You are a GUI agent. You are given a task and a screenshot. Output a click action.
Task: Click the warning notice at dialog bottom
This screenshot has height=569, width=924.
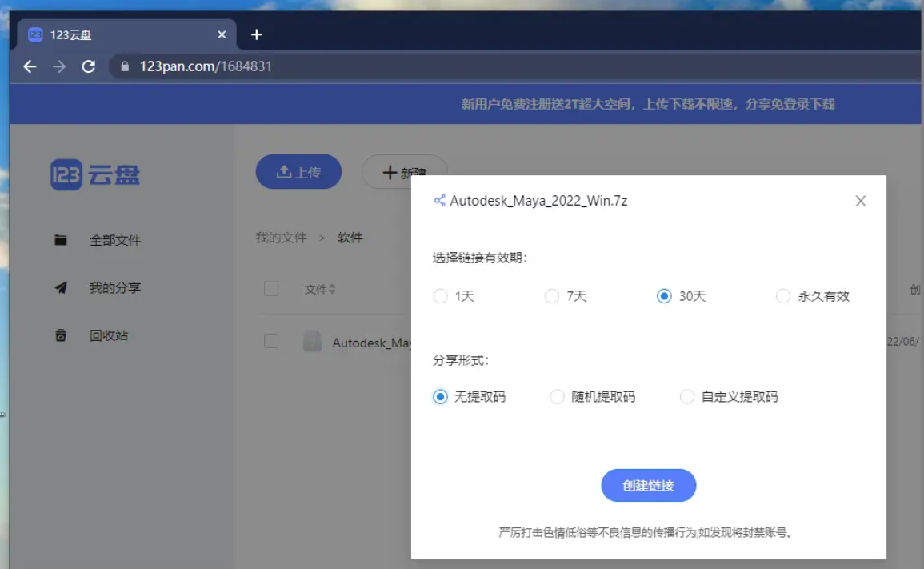pos(646,532)
